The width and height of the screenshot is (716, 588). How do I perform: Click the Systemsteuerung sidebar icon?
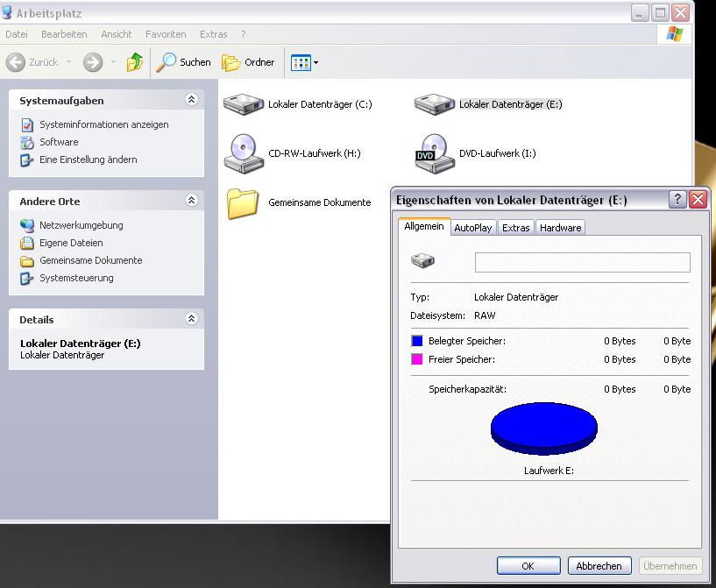click(27, 279)
